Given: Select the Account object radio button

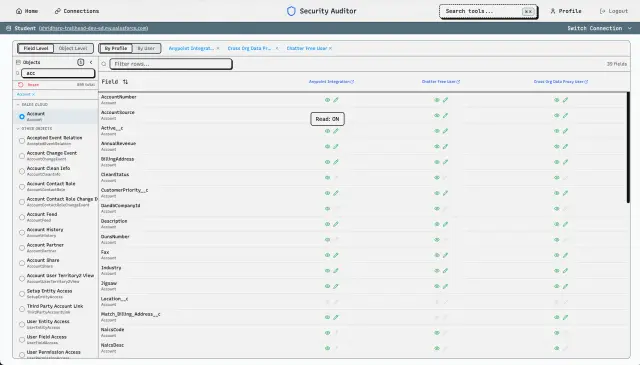Looking at the screenshot, I should click(22, 116).
